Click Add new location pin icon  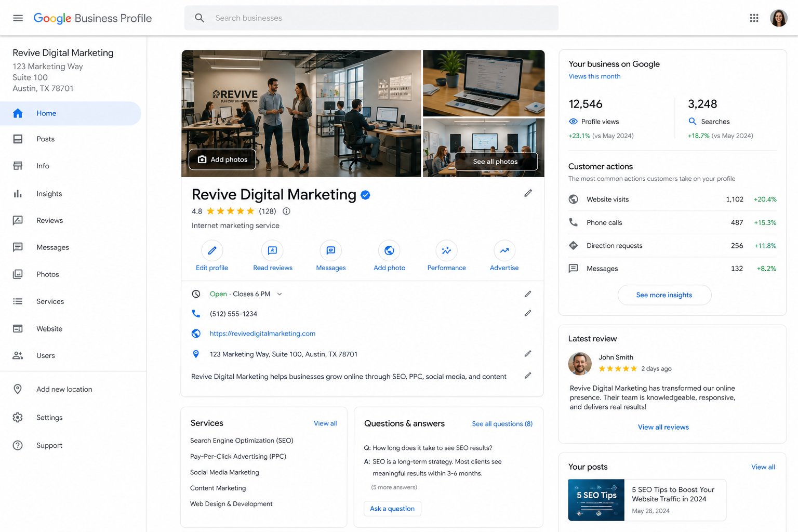tap(18, 389)
